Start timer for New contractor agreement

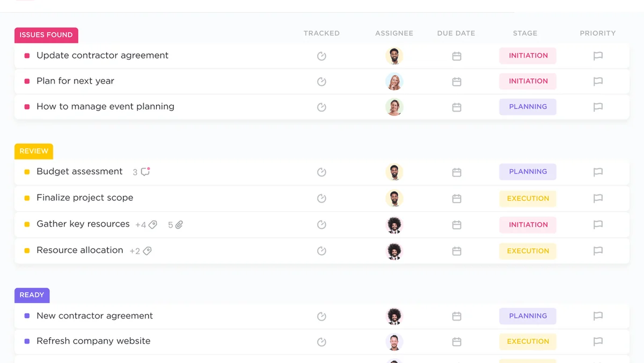pos(321,316)
